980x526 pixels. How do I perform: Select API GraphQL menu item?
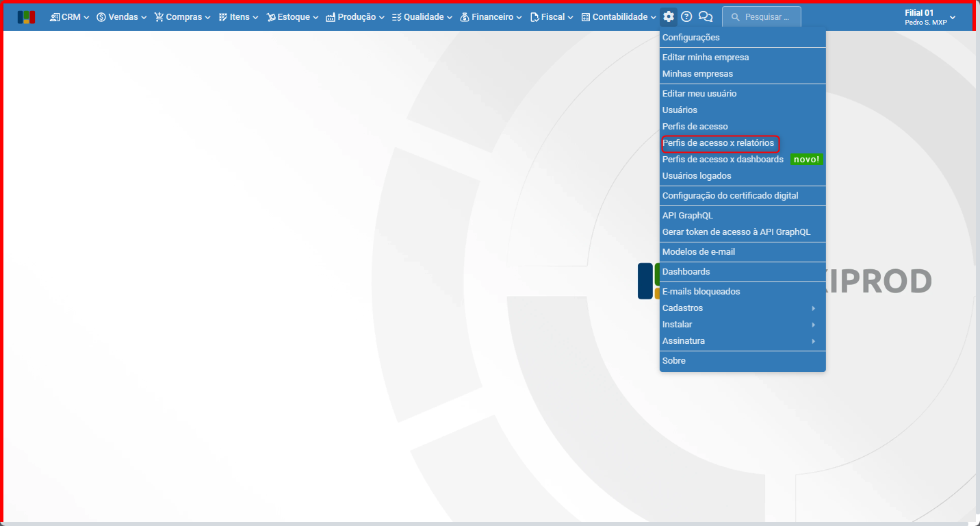[743, 216]
